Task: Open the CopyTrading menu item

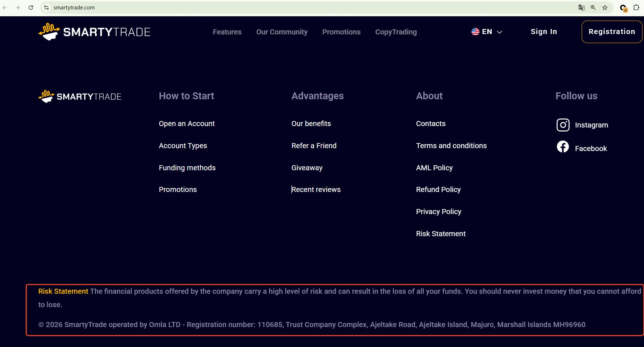Action: [x=396, y=32]
